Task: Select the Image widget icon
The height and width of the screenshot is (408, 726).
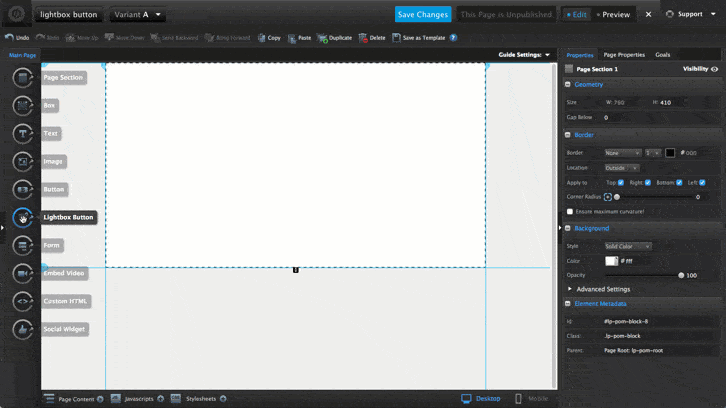Action: click(x=22, y=162)
